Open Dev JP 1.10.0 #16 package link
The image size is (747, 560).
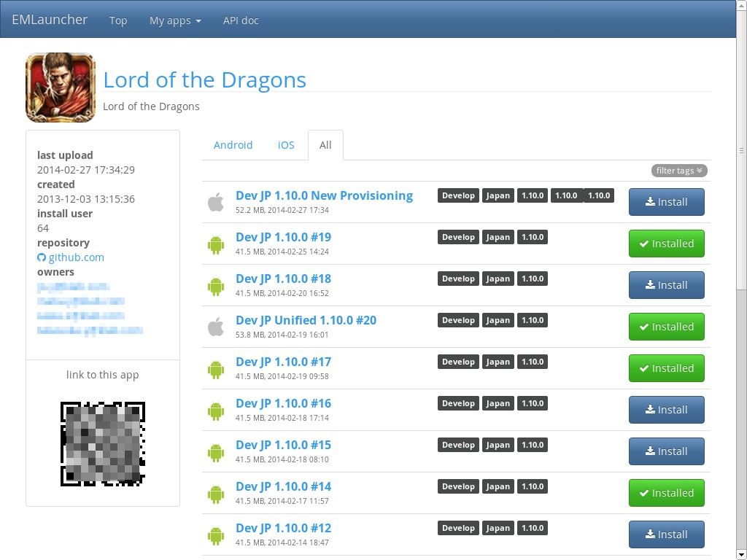[x=284, y=403]
